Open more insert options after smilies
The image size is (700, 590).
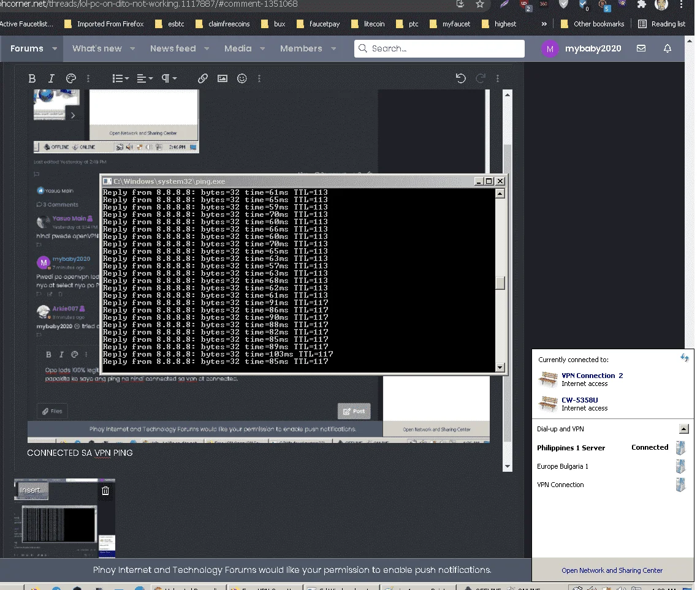(x=259, y=78)
